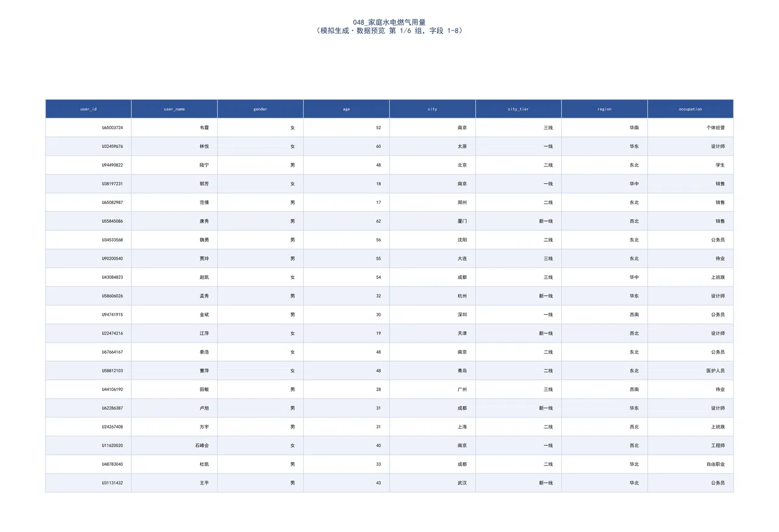
Task: Select the city cell 武汉
Action: click(x=433, y=483)
